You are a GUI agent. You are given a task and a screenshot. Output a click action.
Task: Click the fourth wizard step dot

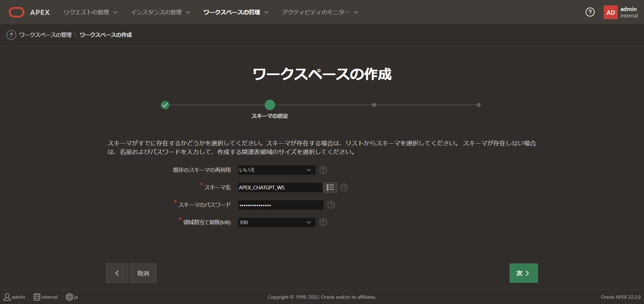479,105
